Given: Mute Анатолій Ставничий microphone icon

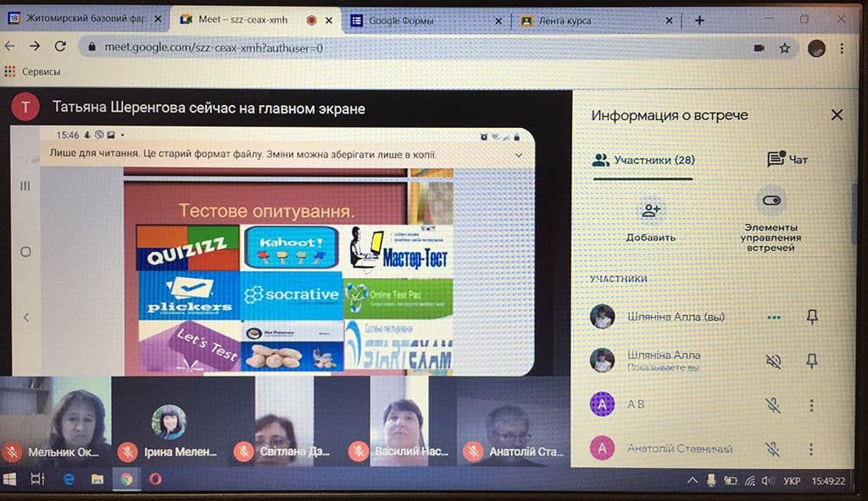Looking at the screenshot, I should tap(773, 449).
